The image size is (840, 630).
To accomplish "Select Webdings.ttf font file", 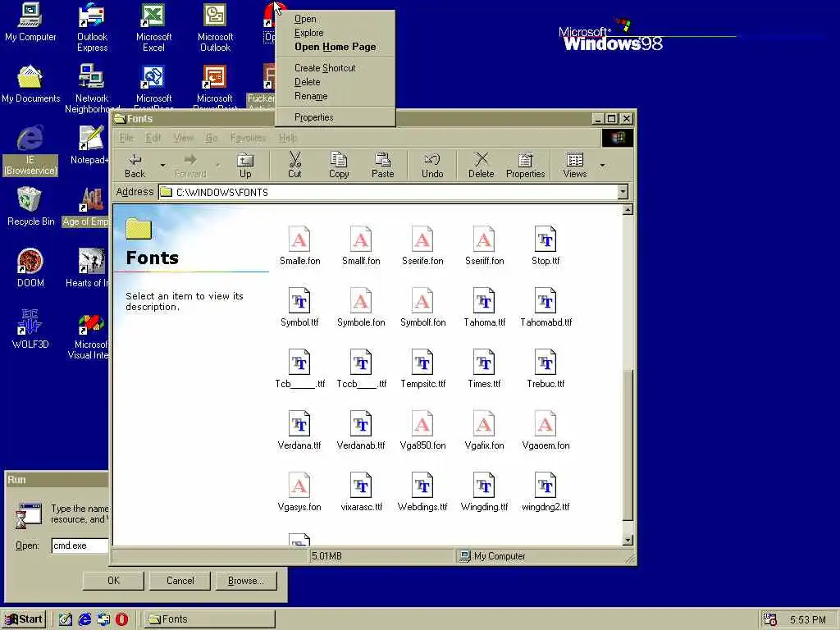I will point(422,492).
